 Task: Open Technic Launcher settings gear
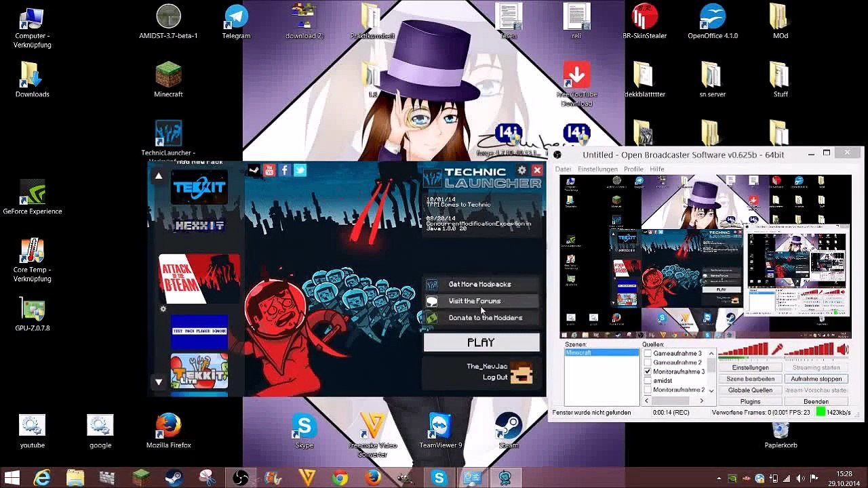click(x=521, y=170)
